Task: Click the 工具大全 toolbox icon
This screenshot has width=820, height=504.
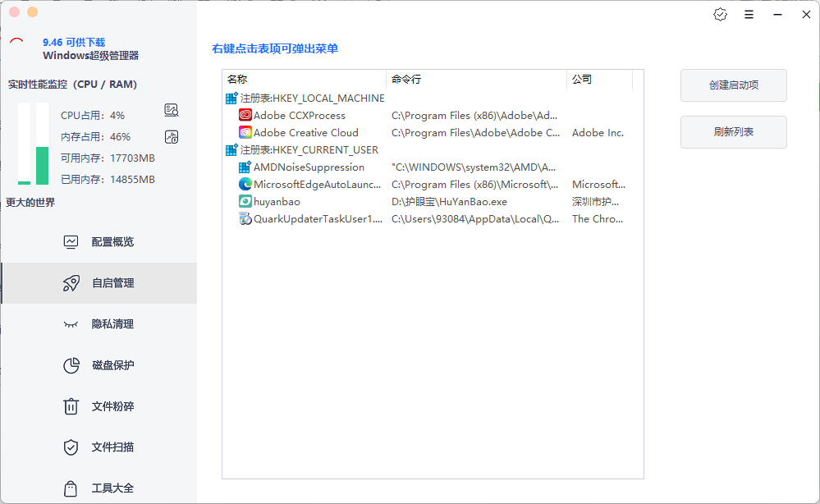Action: click(x=71, y=488)
